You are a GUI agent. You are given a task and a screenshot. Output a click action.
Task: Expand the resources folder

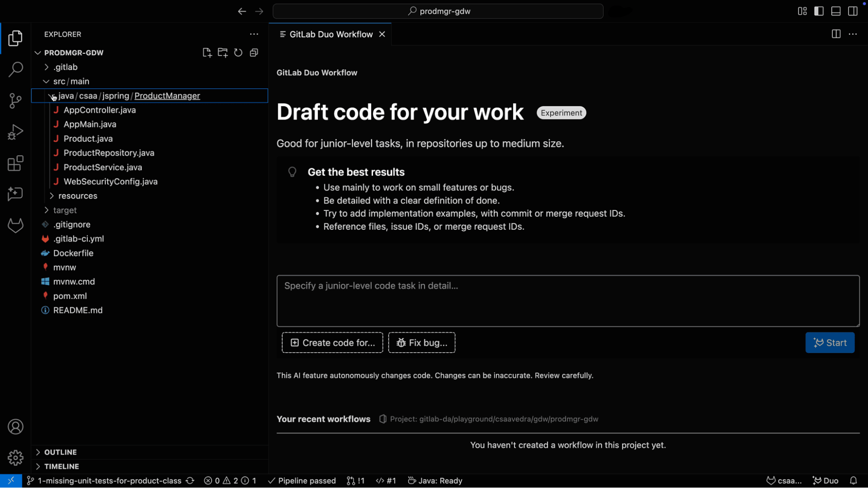click(52, 196)
